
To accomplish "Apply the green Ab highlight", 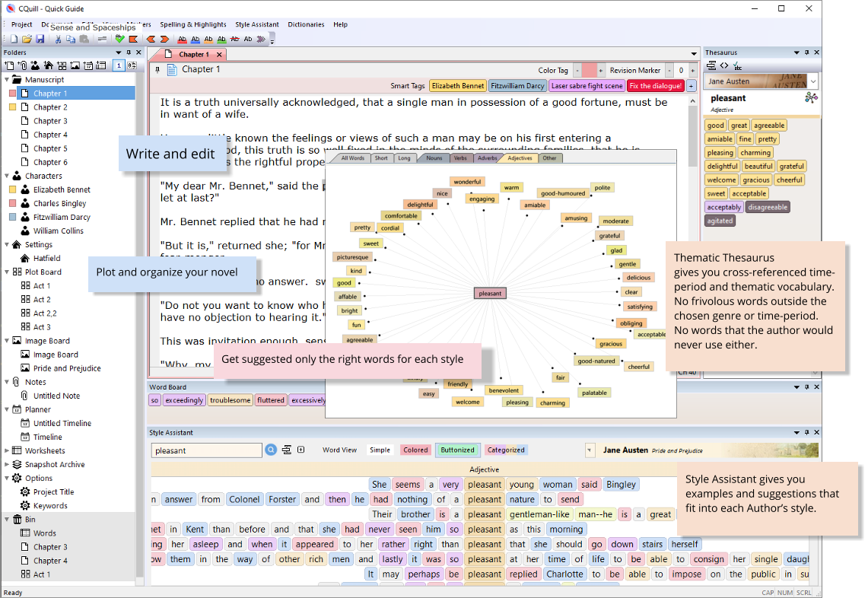I will click(221, 40).
